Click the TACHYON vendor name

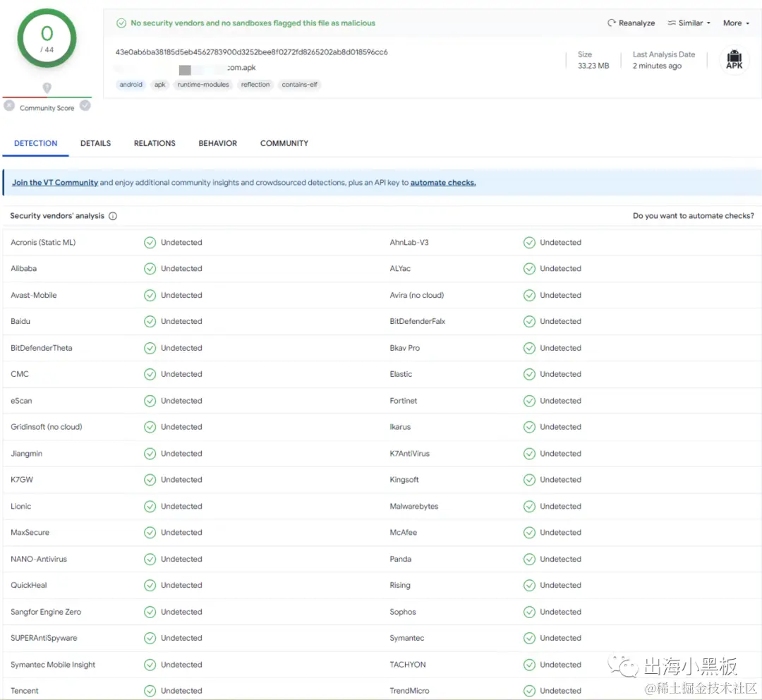pos(408,665)
